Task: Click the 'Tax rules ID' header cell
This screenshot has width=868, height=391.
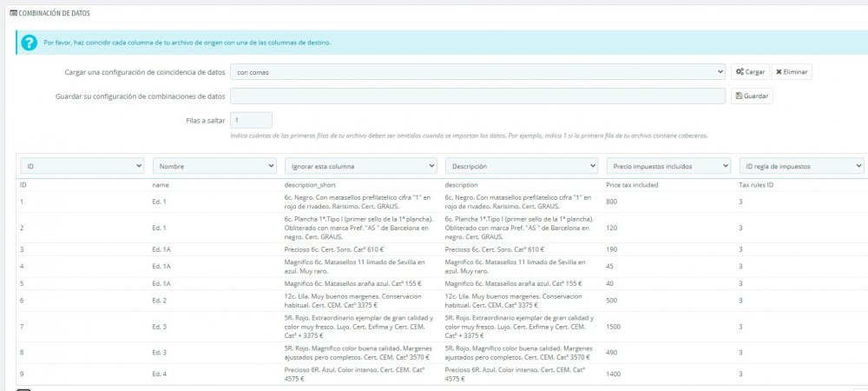Action: pyautogui.click(x=756, y=185)
